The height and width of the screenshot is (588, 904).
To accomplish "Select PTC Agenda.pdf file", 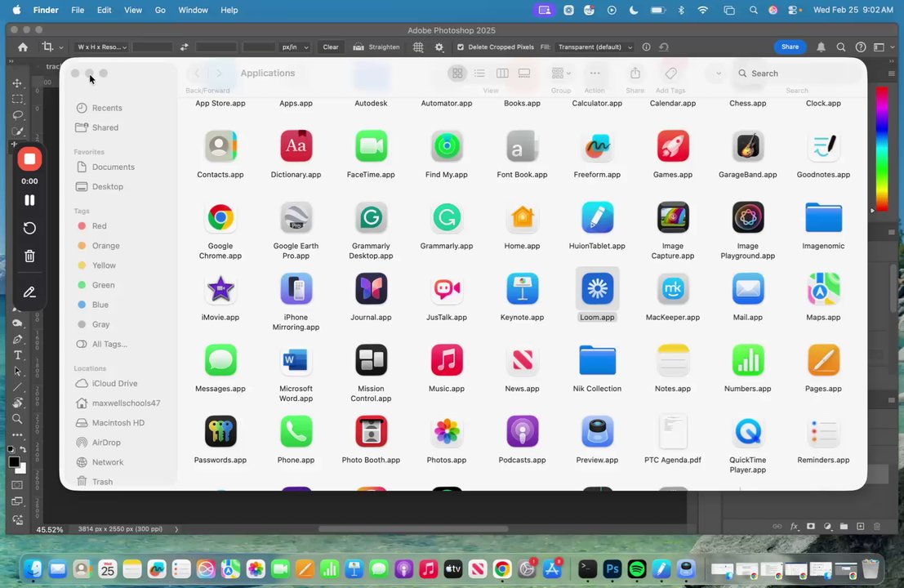I will pos(673,432).
